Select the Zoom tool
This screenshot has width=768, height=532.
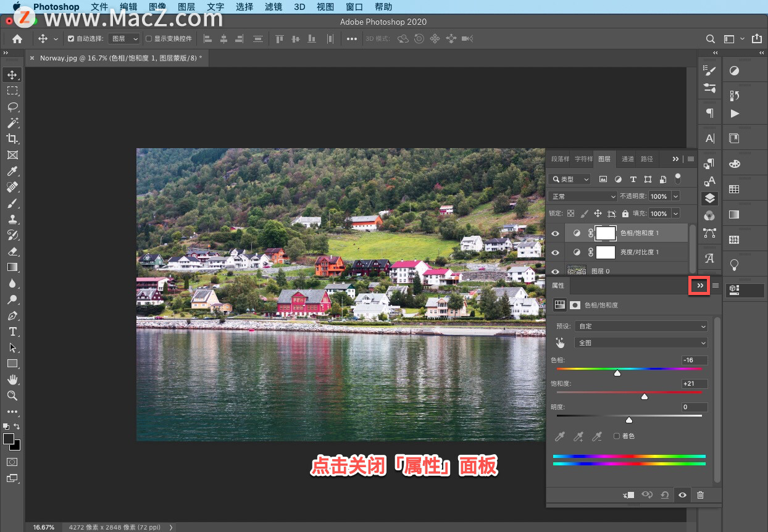[12, 396]
